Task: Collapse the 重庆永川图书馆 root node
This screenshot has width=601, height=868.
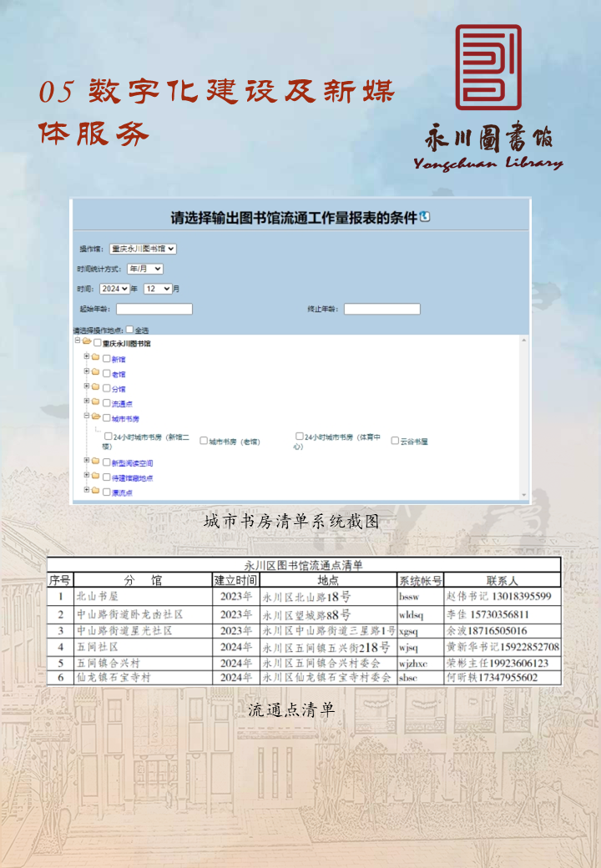Action: [x=78, y=341]
